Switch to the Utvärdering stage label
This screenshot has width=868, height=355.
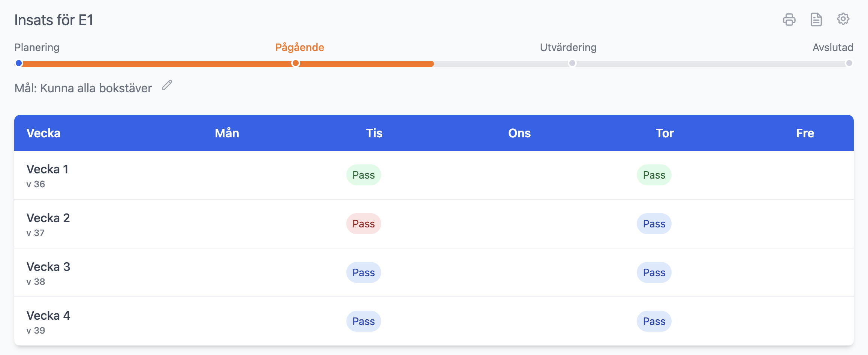point(568,47)
